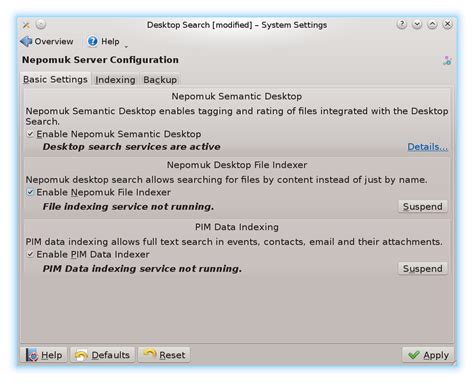Switch to the Basic Settings tab
The image size is (474, 383).
click(55, 80)
